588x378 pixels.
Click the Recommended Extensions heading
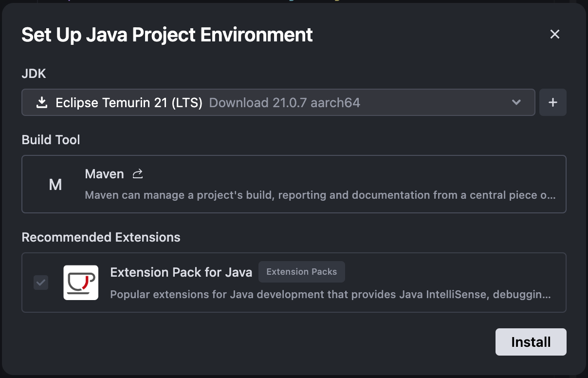click(101, 237)
